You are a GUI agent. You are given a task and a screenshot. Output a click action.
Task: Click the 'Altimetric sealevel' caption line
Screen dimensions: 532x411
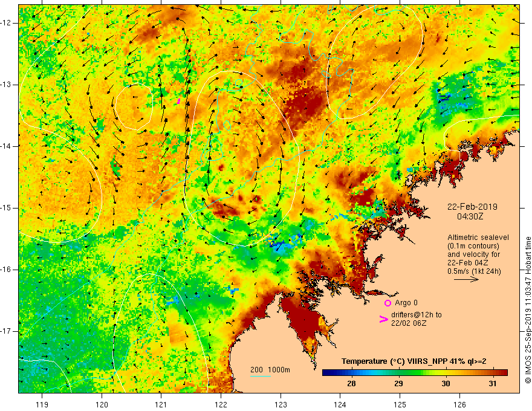[478, 238]
